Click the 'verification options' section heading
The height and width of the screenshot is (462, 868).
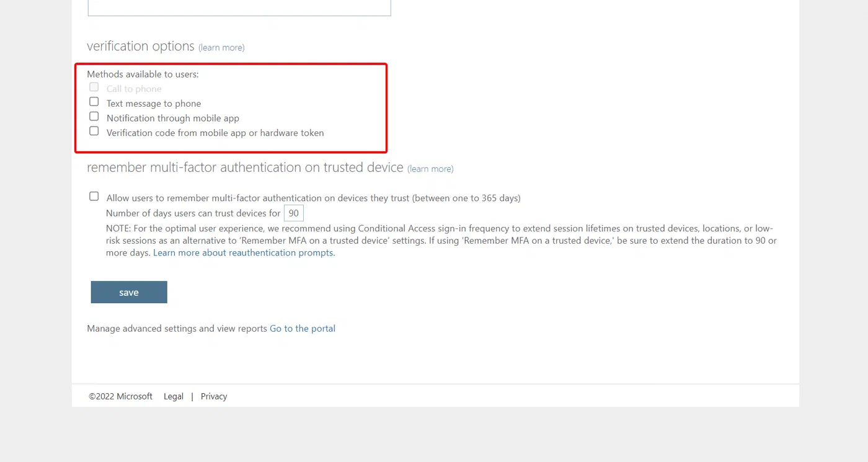click(141, 47)
